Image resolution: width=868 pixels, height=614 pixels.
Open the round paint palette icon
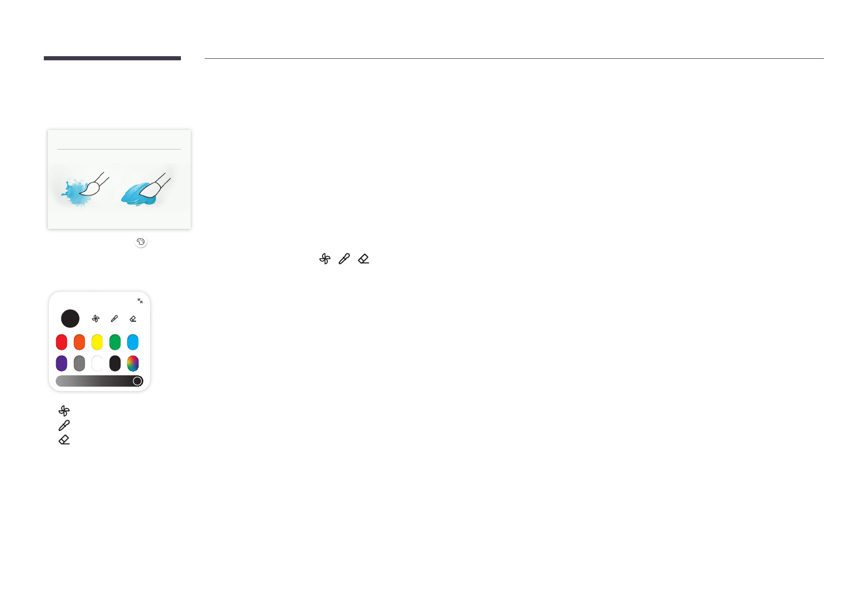pyautogui.click(x=141, y=241)
